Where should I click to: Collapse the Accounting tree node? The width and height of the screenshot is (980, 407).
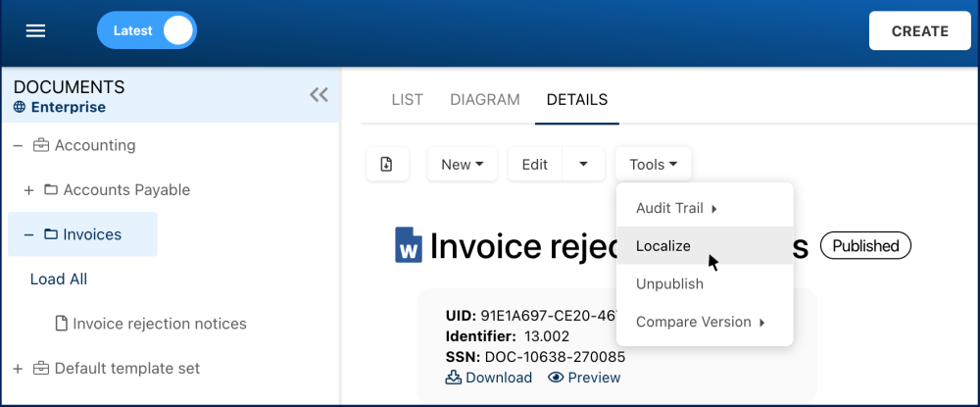18,146
